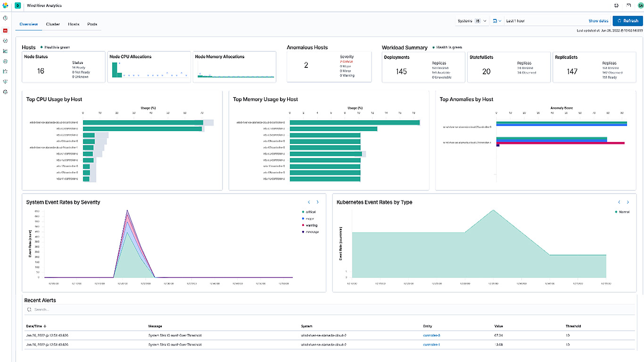Open the controller-1 entity link
The width and height of the screenshot is (644, 362).
click(431, 345)
